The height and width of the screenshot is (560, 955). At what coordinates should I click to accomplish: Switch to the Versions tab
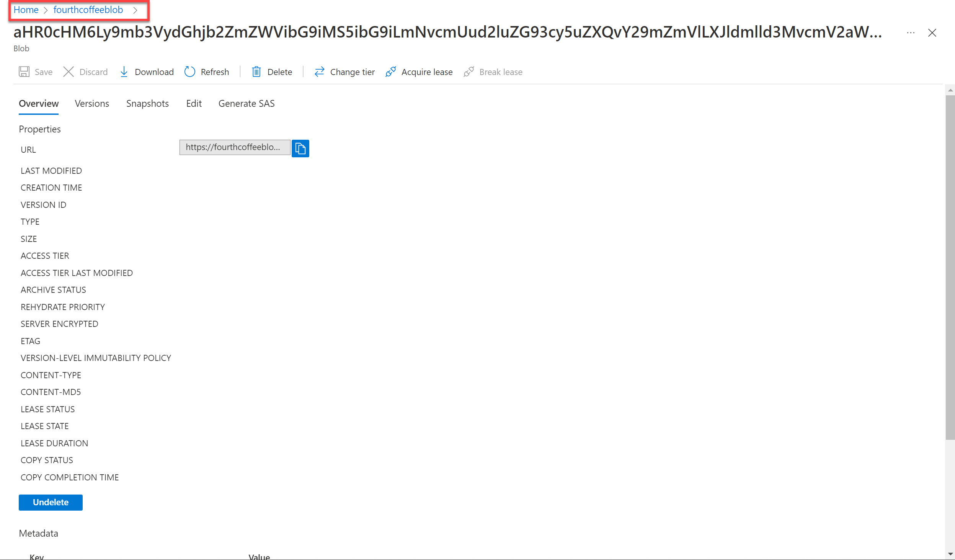92,103
